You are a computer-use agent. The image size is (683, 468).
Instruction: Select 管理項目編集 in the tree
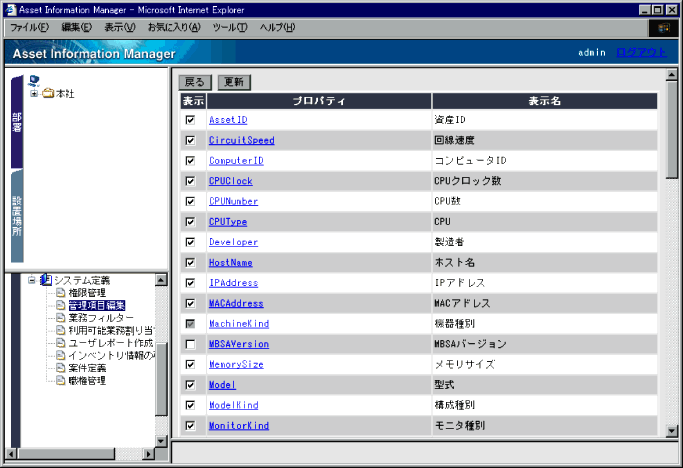tap(97, 305)
